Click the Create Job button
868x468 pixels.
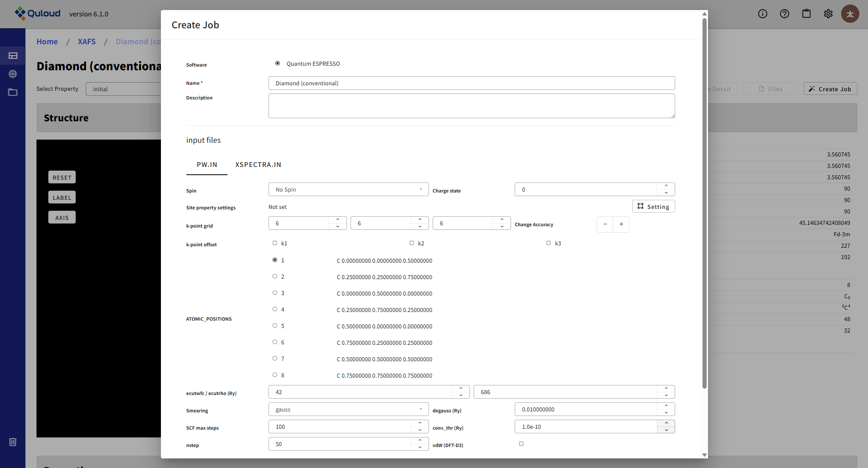coord(830,88)
